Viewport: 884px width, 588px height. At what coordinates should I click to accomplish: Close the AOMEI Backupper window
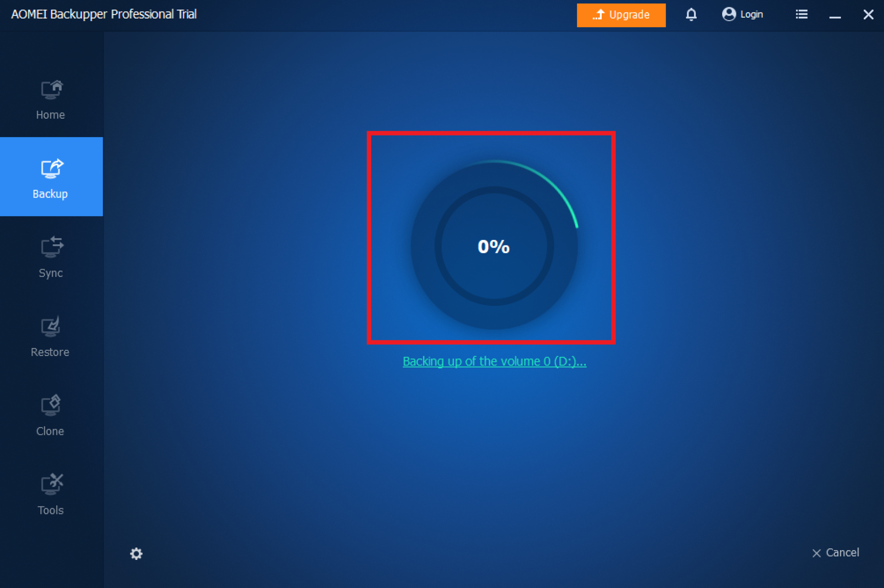[x=868, y=15]
